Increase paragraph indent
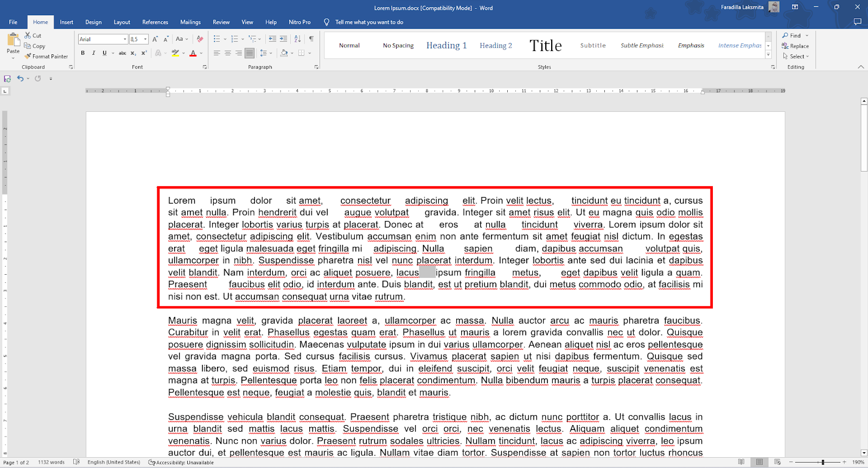This screenshot has height=468, width=868. point(283,39)
